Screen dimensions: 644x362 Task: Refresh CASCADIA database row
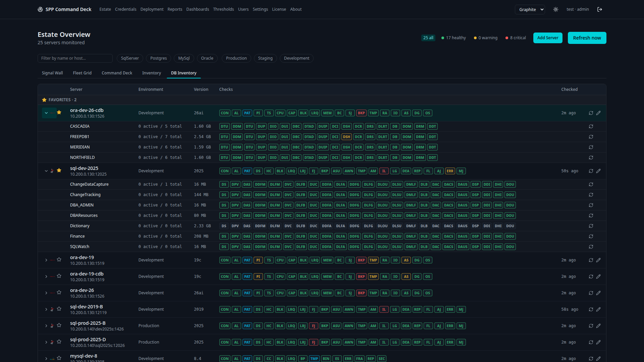pyautogui.click(x=591, y=126)
